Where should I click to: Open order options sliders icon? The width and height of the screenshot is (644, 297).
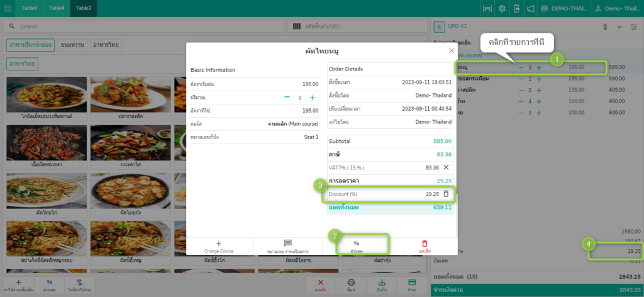tap(633, 26)
